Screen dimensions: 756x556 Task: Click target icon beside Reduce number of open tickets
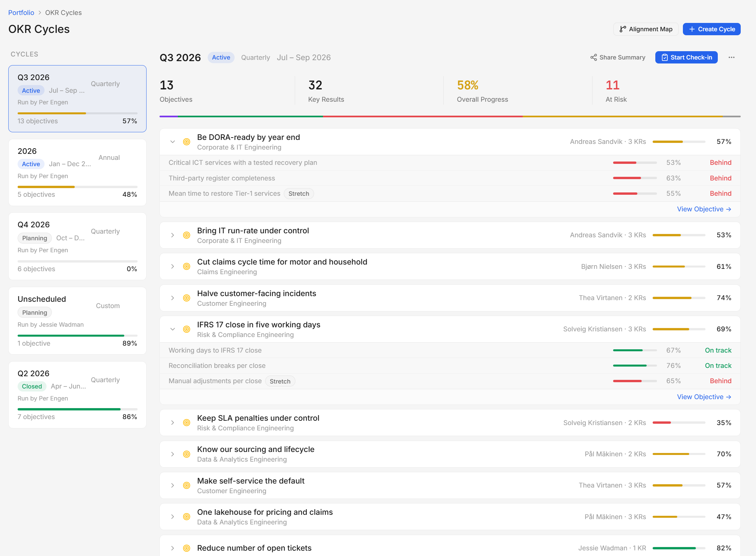point(186,548)
